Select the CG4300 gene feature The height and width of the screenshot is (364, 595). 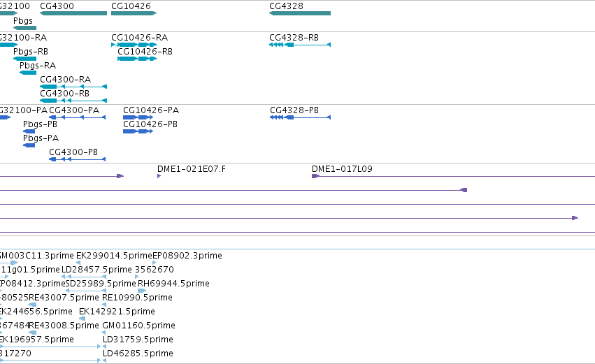point(73,13)
